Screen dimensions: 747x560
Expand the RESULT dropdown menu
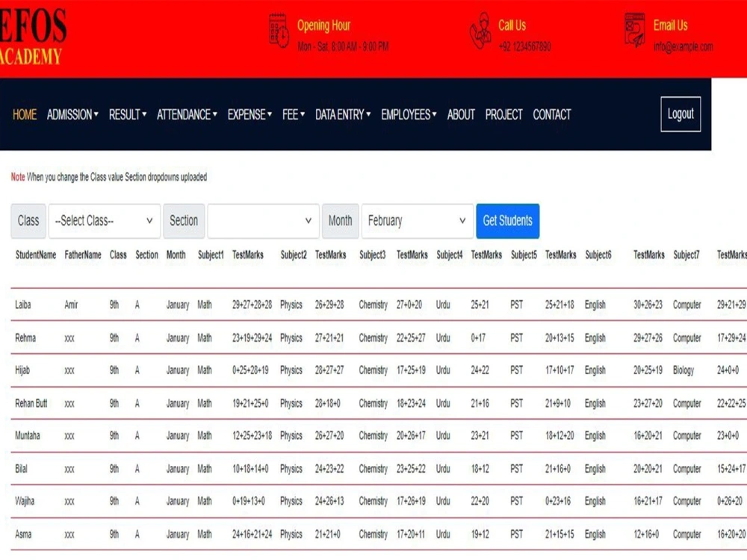pyautogui.click(x=128, y=115)
